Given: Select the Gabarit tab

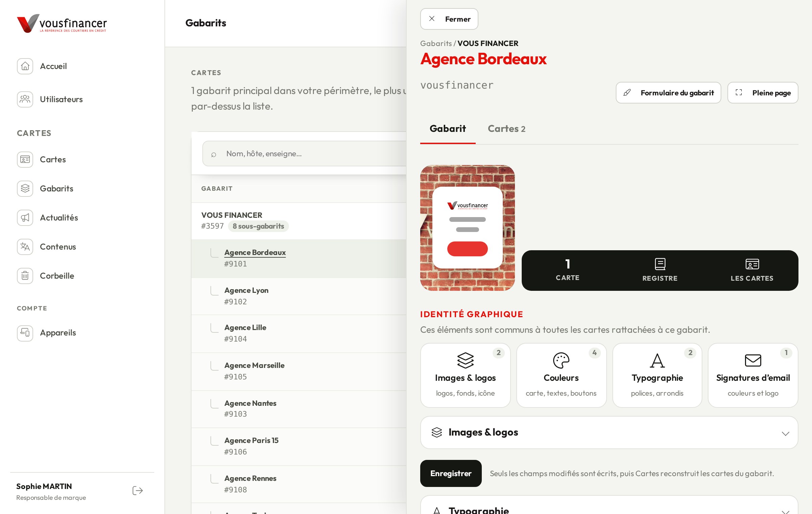Looking at the screenshot, I should tap(448, 129).
